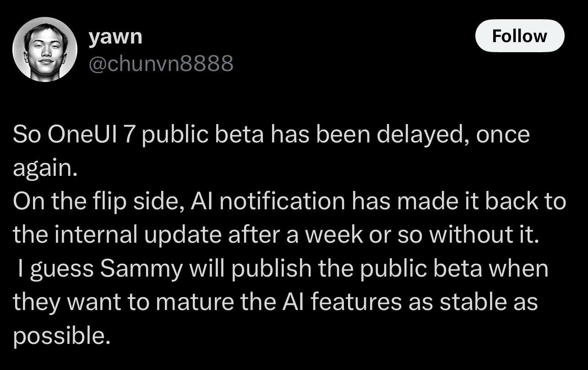Click the Follow button
Image resolution: width=588 pixels, height=370 pixels.
(x=520, y=36)
